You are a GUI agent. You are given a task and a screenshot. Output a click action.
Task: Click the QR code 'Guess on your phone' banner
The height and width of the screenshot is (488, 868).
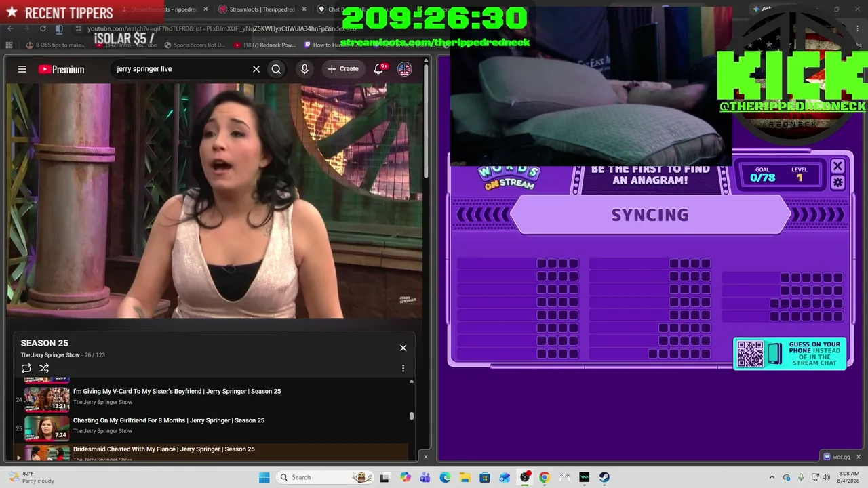(790, 353)
